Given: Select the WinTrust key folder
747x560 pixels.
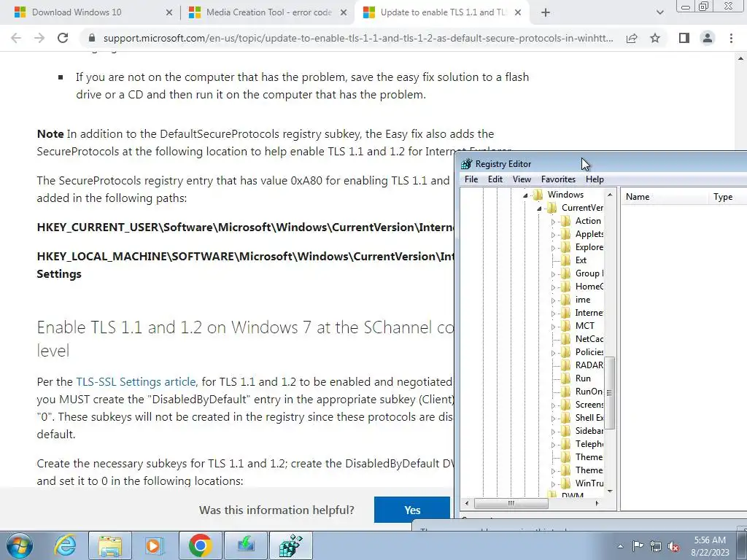Looking at the screenshot, I should [x=582, y=483].
